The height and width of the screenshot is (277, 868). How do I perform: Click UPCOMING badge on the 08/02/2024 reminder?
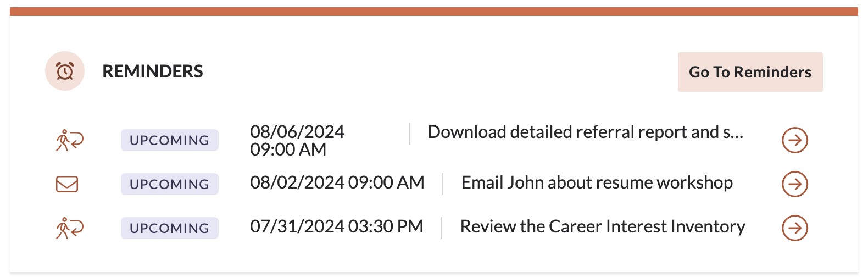click(x=169, y=184)
